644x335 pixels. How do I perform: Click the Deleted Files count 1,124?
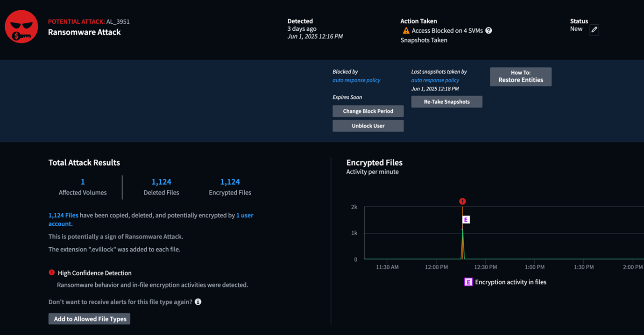161,182
